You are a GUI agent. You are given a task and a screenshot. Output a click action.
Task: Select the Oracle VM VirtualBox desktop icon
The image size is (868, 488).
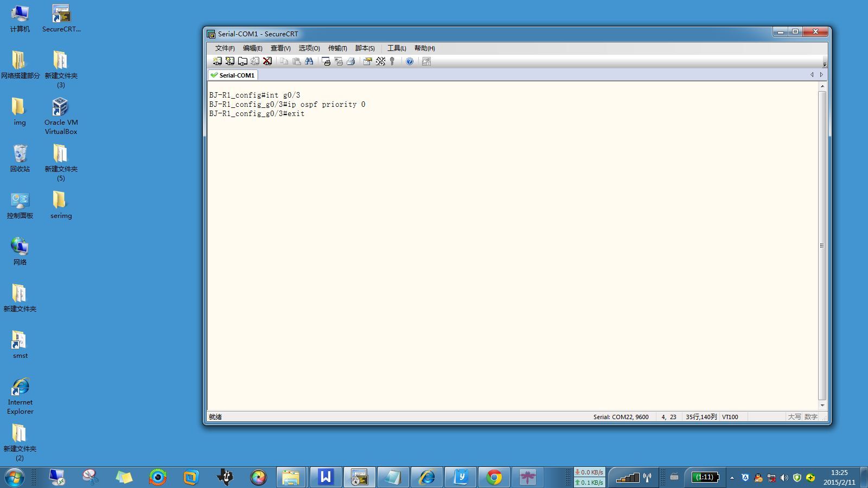coord(61,116)
